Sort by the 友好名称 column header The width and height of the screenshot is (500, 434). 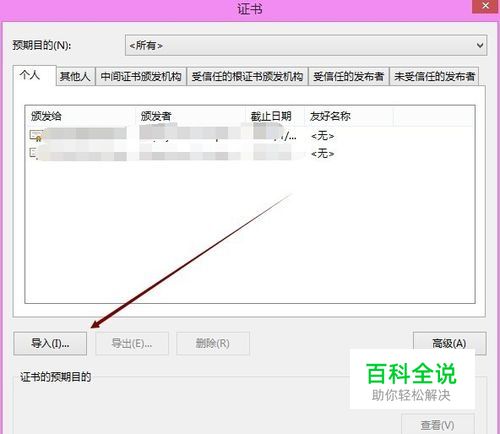(x=349, y=116)
